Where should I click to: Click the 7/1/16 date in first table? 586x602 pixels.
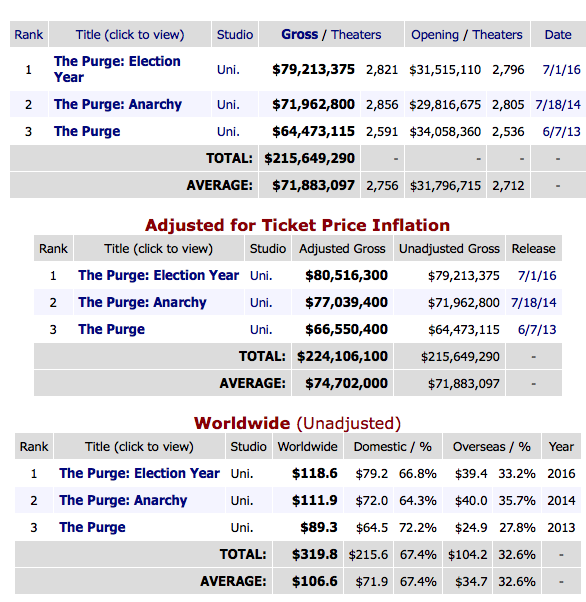click(561, 69)
